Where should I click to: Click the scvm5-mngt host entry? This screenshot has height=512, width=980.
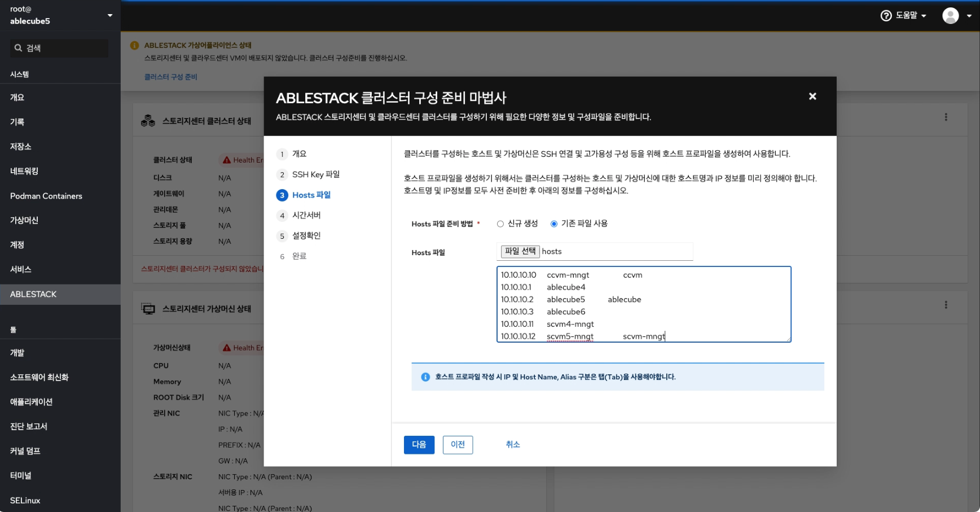pos(570,336)
